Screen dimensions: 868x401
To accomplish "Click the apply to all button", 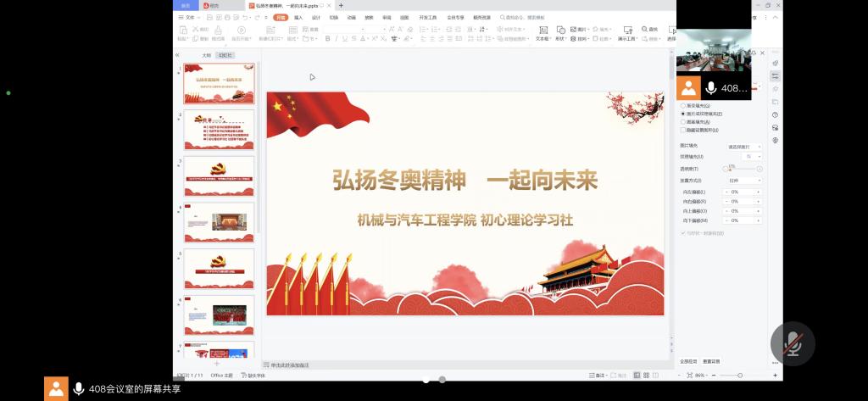I will point(688,361).
